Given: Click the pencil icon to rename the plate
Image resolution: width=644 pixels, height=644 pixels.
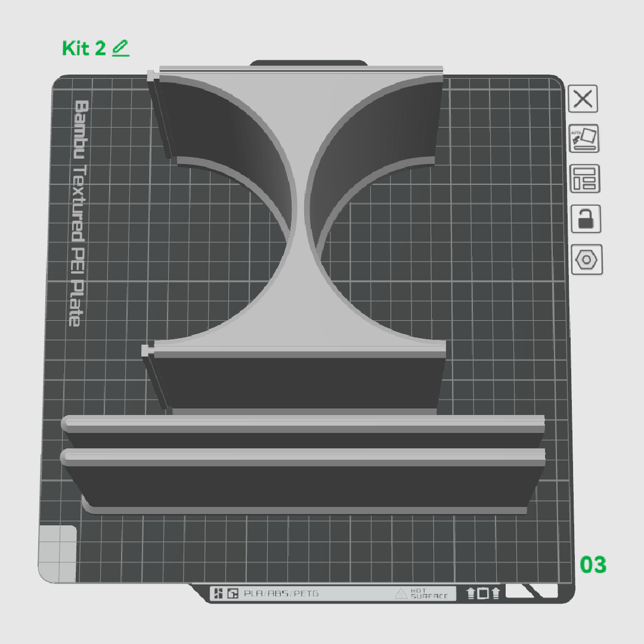Looking at the screenshot, I should click(121, 48).
